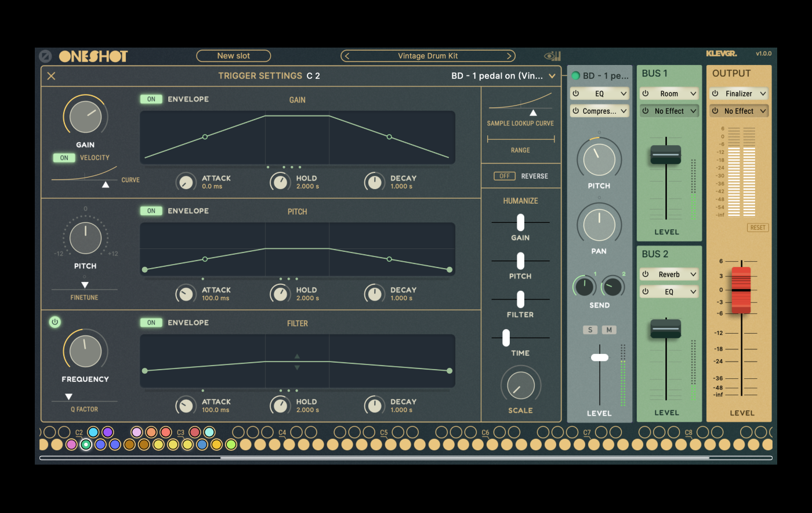
Task: Click the Finetune triangle marker
Action: pos(85,285)
